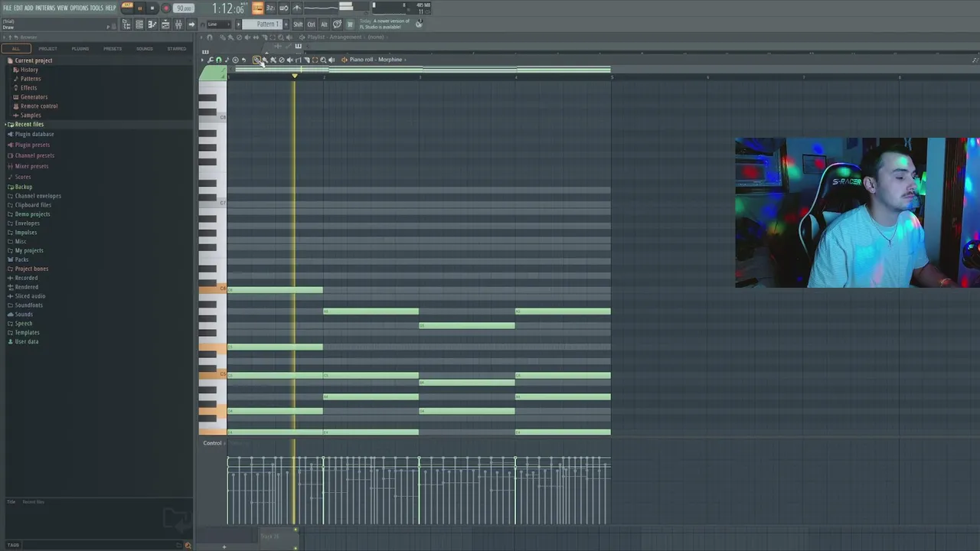Expand Recent files in browser
This screenshot has width=980, height=551.
click(29, 124)
